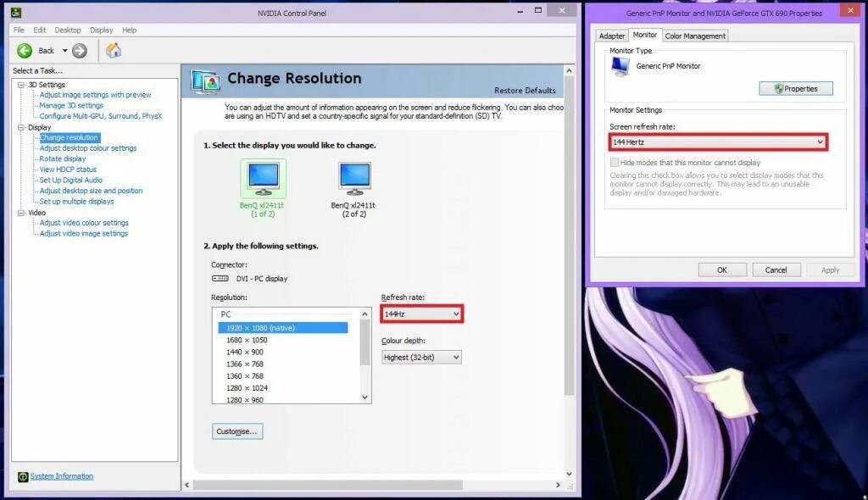Click the Forward arrow icon
Image resolution: width=868 pixels, height=500 pixels.
[x=80, y=51]
